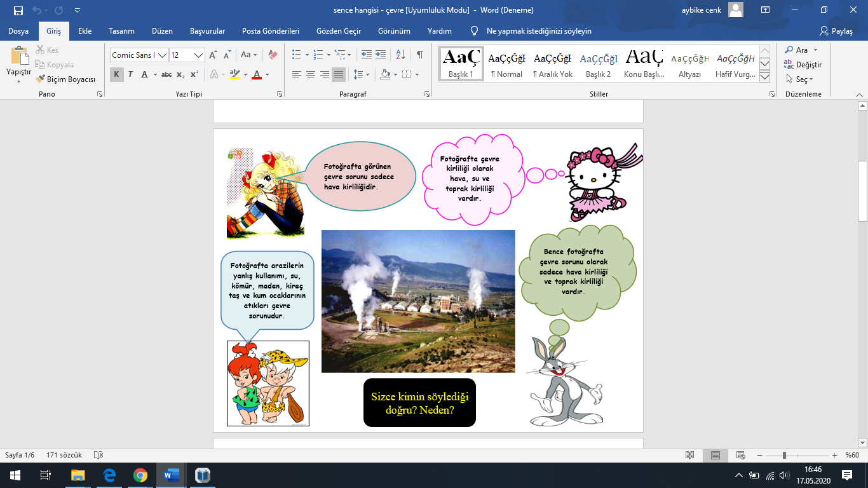Open File Explorer from the taskbar
Image resolution: width=868 pixels, height=488 pixels.
click(78, 475)
